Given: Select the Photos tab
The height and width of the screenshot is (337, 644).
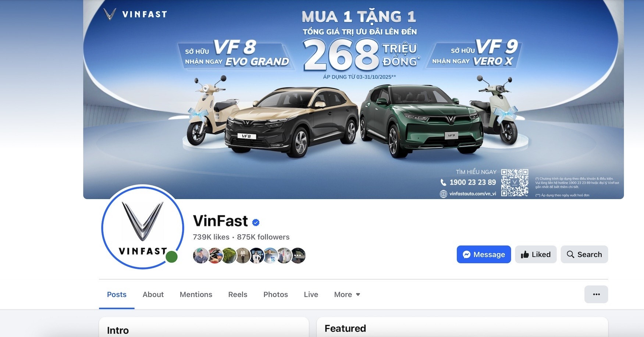Looking at the screenshot, I should [x=275, y=294].
